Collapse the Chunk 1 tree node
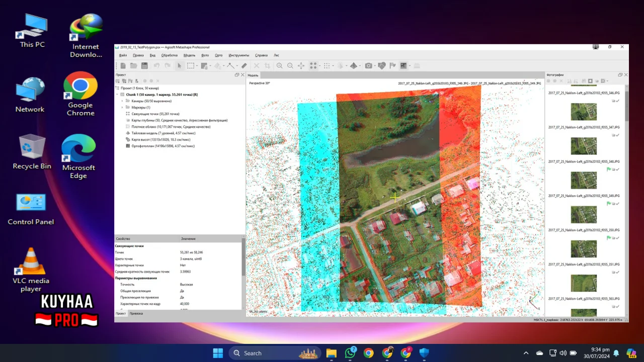This screenshot has width=644, height=362. coord(117,94)
